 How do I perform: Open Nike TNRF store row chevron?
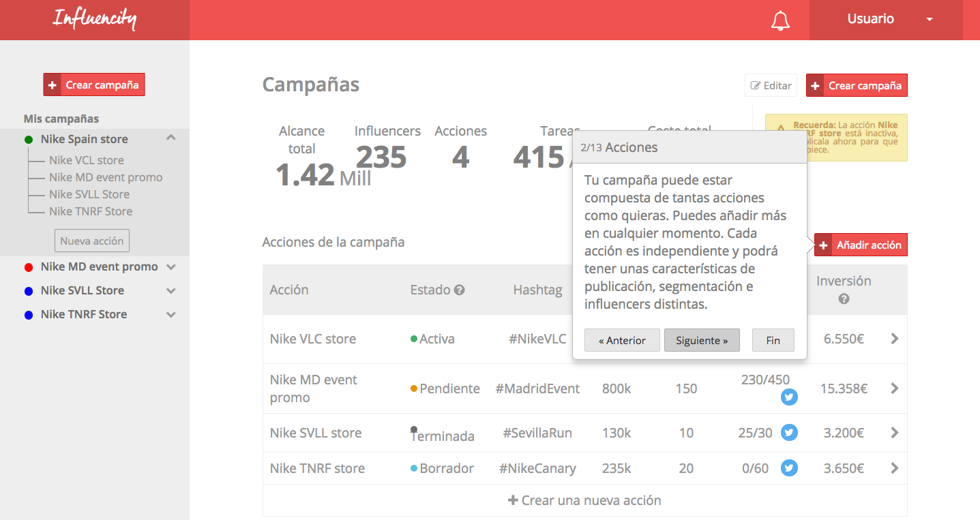[x=894, y=468]
